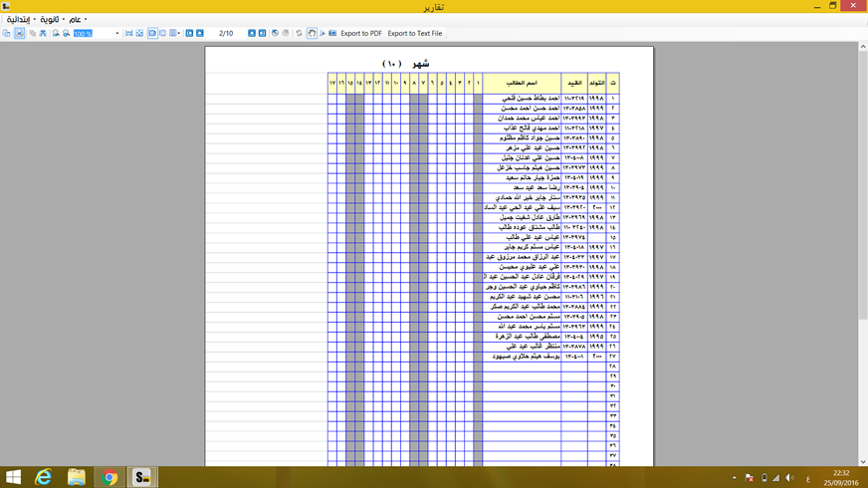868x488 pixels.
Task: Jump to the next page
Action: [251, 33]
